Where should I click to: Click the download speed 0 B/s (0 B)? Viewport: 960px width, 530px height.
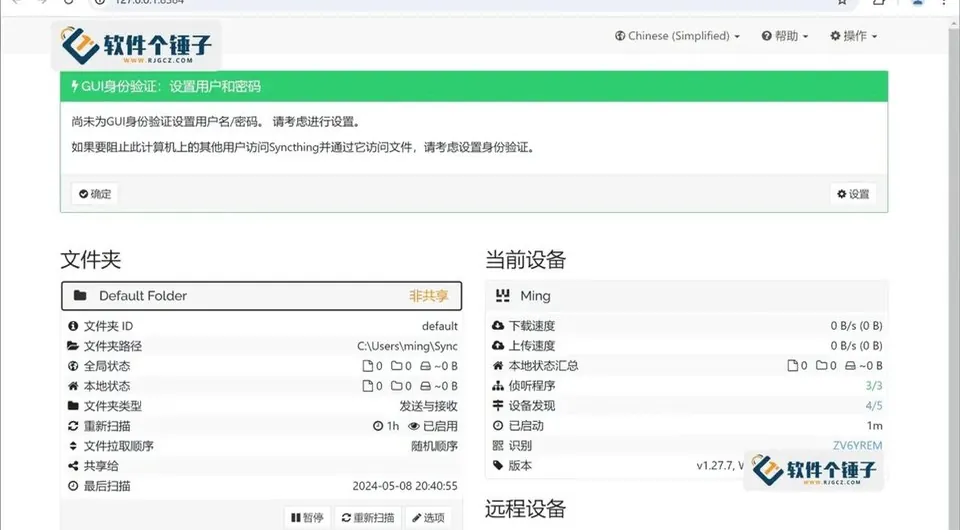pyautogui.click(x=857, y=326)
